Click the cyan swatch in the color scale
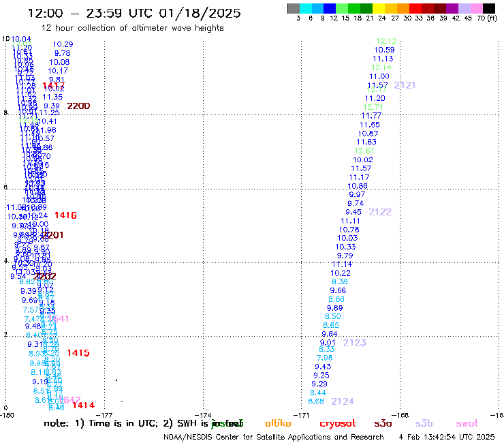Image resolution: width=504 pixels, height=443 pixels. [x=305, y=8]
